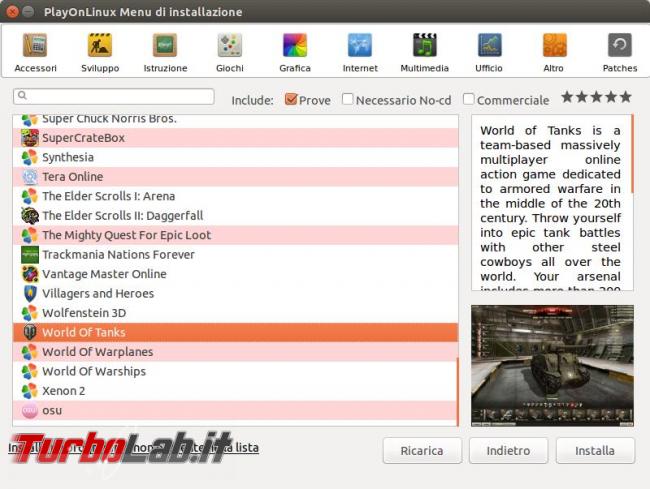Enable the Necessario No-cd checkbox
Image resolution: width=650 pixels, height=489 pixels.
tap(347, 99)
